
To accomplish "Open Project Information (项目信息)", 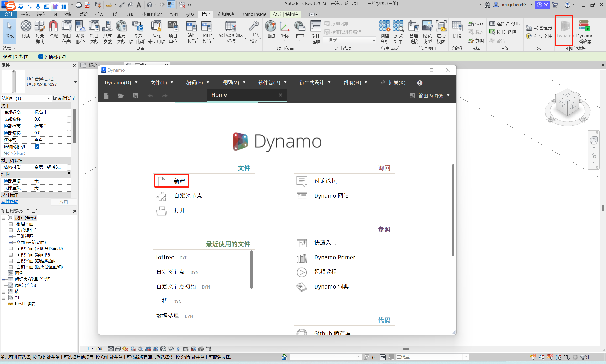I will 67,32.
